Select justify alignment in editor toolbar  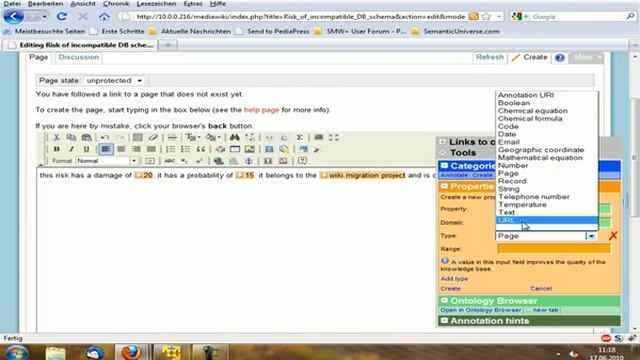pyautogui.click(x=151, y=149)
